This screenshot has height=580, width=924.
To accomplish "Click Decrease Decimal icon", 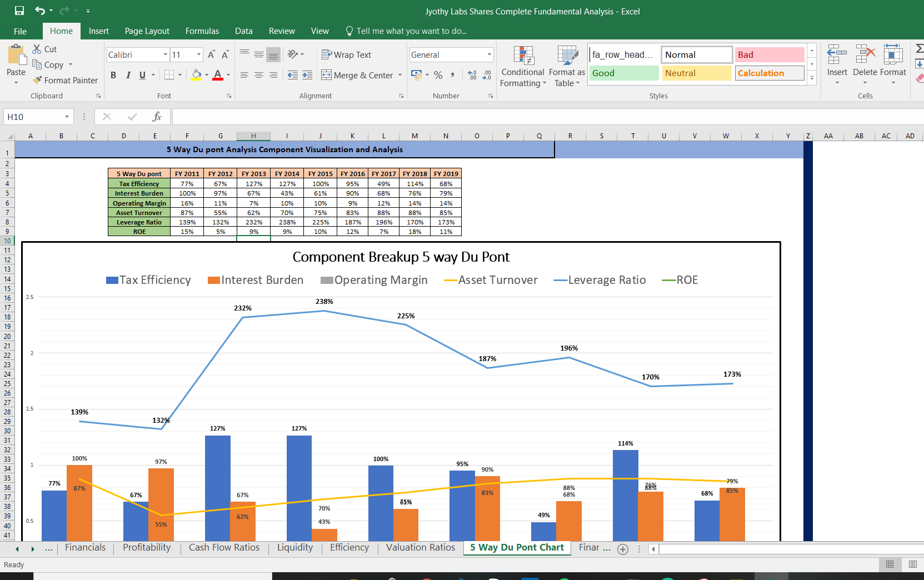I will click(487, 75).
